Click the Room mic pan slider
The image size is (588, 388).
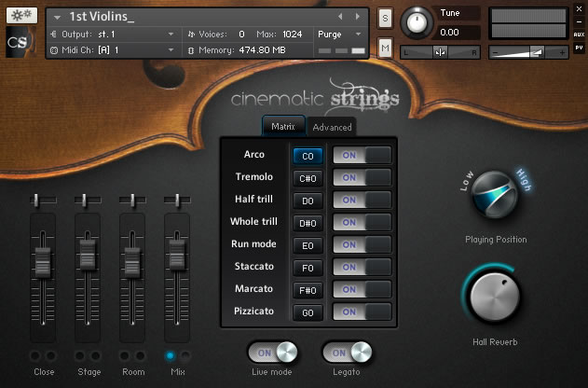click(132, 201)
